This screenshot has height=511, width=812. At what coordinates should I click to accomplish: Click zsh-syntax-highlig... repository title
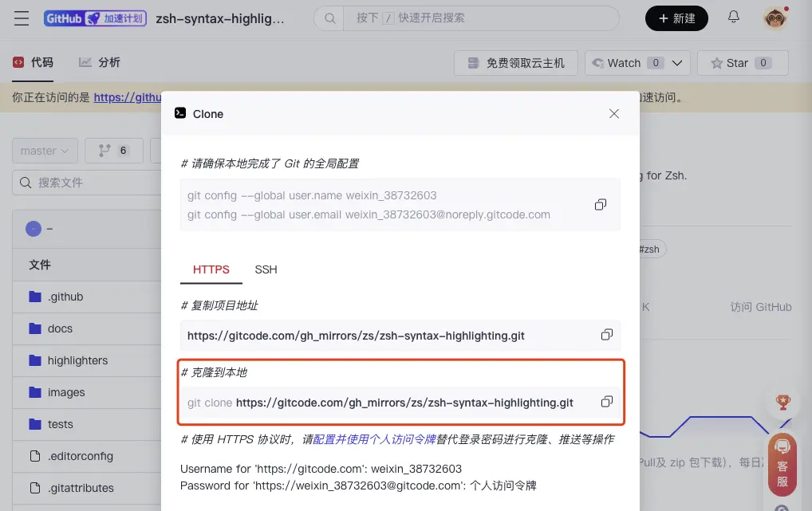pos(220,18)
